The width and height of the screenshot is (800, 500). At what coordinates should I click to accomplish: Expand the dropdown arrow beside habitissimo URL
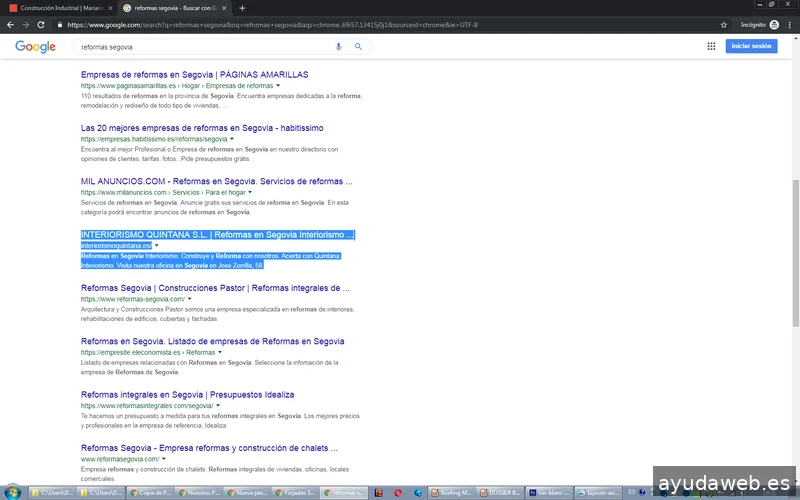click(233, 139)
